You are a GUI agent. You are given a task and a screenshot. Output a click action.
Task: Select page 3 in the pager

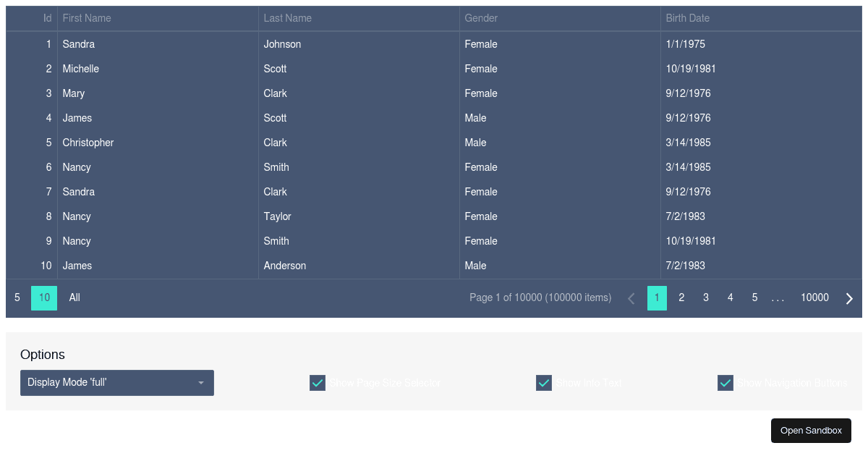coord(706,297)
